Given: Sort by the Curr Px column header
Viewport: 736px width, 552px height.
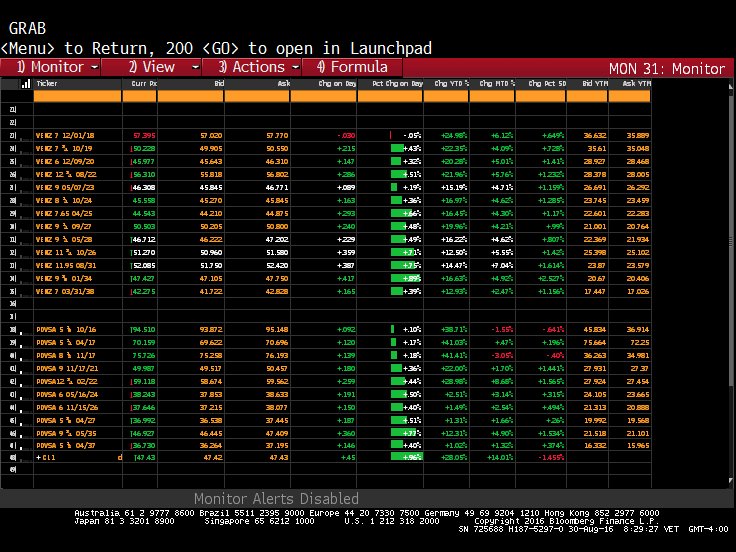Looking at the screenshot, I should (x=144, y=84).
